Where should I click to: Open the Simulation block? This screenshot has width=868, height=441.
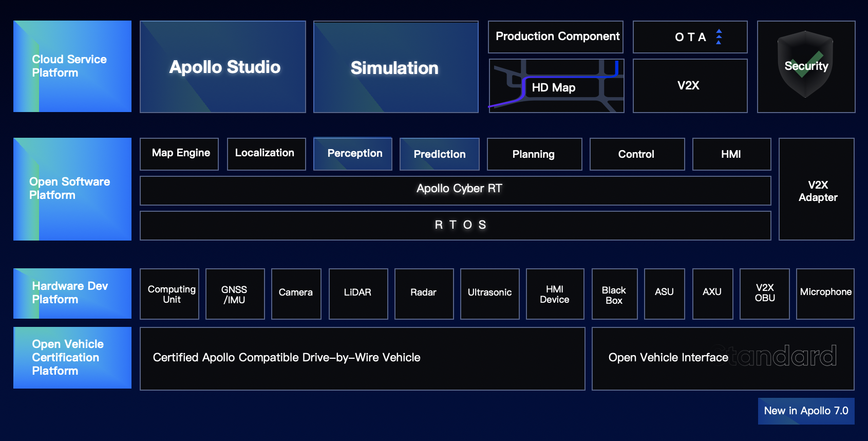(x=396, y=67)
